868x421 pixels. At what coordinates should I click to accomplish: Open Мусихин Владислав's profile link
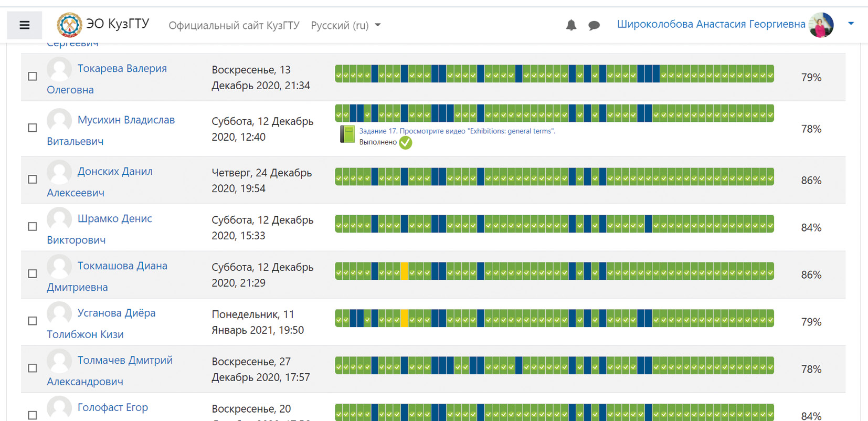pyautogui.click(x=126, y=120)
